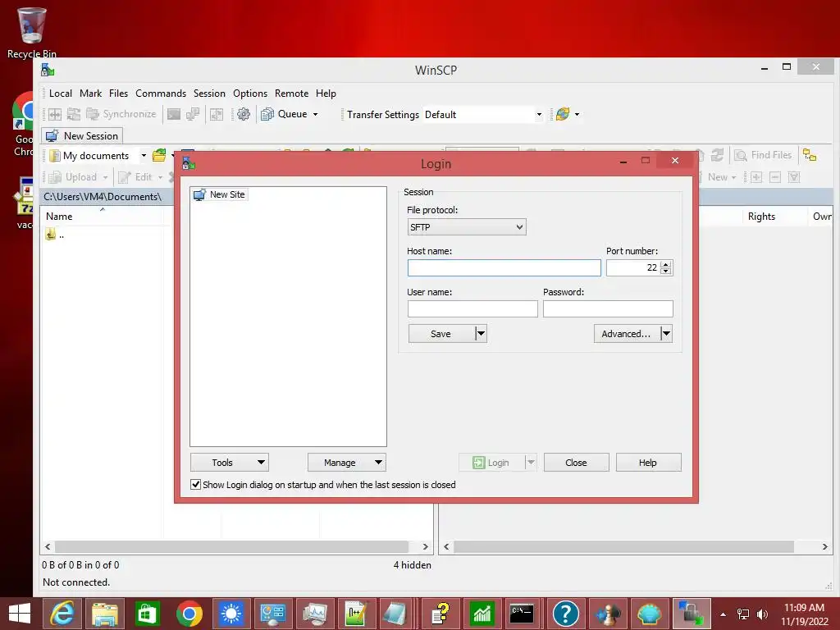Click the Upload icon in the local panel

55,177
